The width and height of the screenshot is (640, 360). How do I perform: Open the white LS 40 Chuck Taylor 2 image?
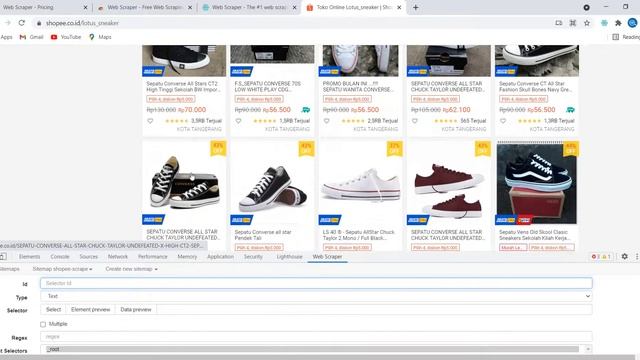tap(360, 182)
